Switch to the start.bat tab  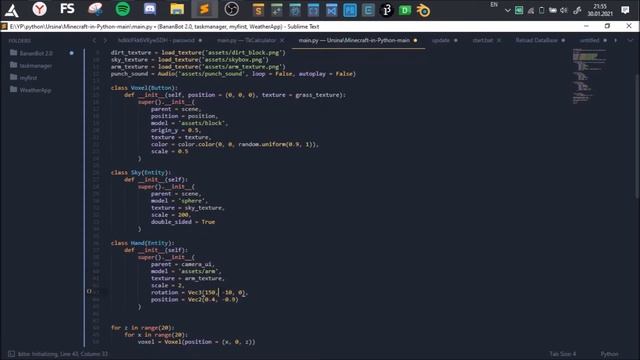pos(482,40)
